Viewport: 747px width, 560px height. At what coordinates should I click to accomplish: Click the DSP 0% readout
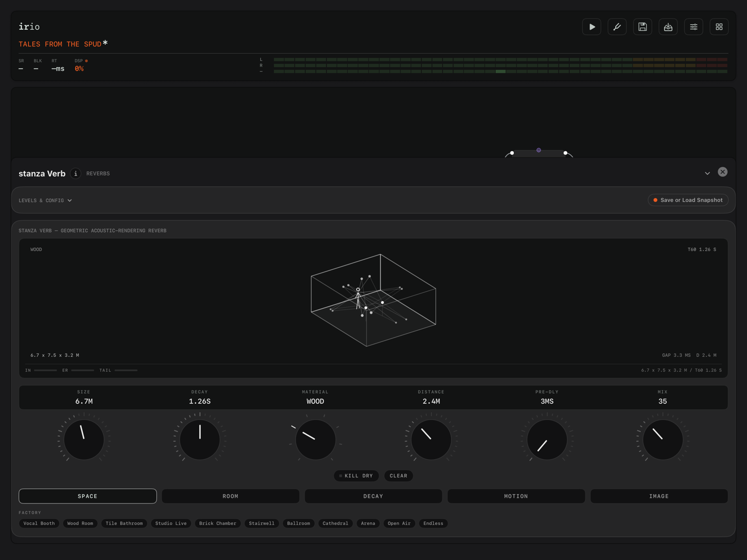[79, 69]
